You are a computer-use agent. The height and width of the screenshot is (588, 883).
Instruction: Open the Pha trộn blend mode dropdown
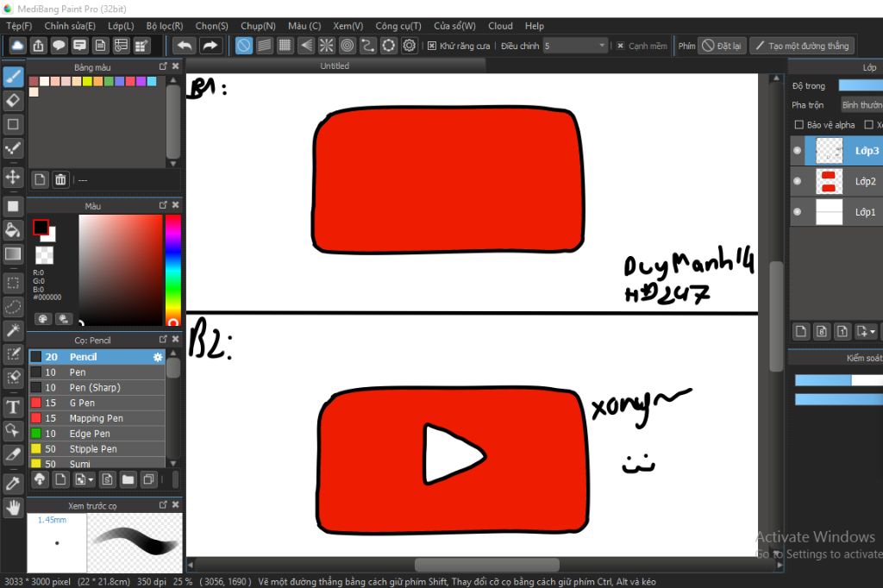pyautogui.click(x=861, y=105)
